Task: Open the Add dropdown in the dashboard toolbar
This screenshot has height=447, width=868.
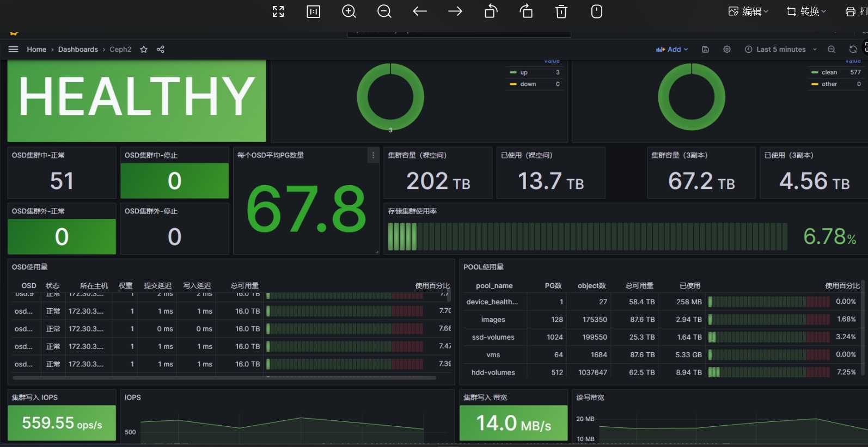Action: [672, 49]
